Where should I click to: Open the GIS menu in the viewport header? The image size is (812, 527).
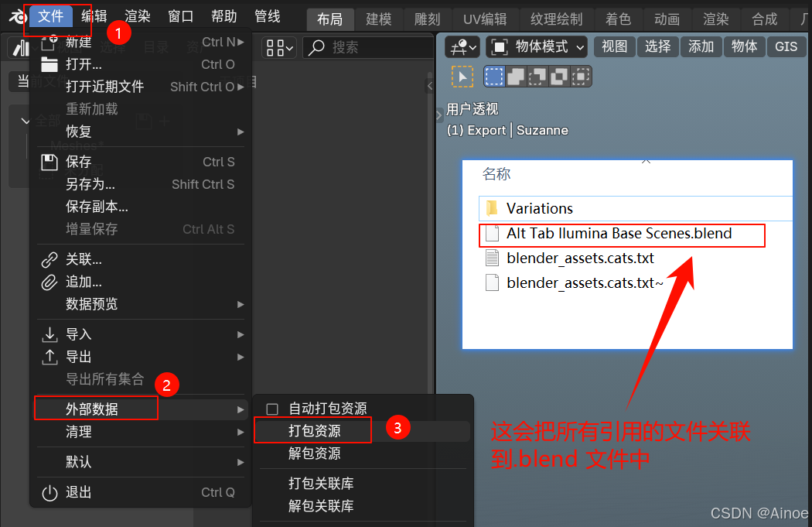pyautogui.click(x=786, y=46)
